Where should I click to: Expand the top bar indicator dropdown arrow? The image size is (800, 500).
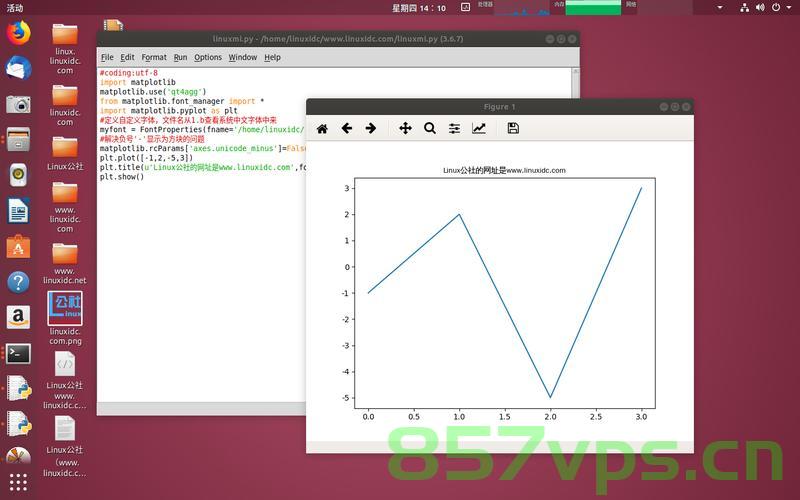click(x=720, y=8)
